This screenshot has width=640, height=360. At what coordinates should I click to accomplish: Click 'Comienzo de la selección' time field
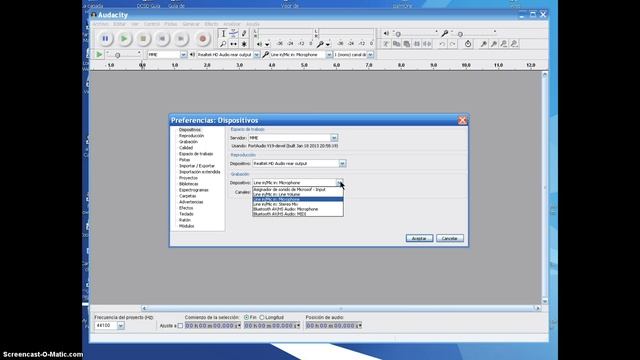coord(213,326)
